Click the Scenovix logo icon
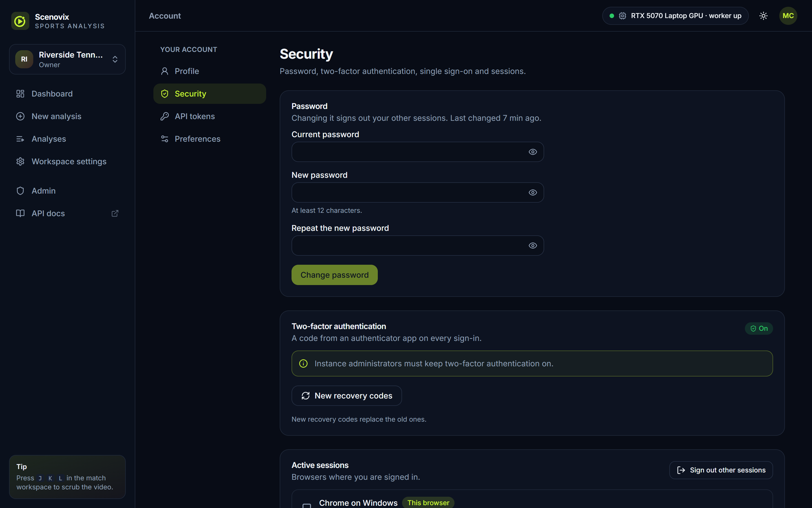The height and width of the screenshot is (508, 812). [x=20, y=21]
